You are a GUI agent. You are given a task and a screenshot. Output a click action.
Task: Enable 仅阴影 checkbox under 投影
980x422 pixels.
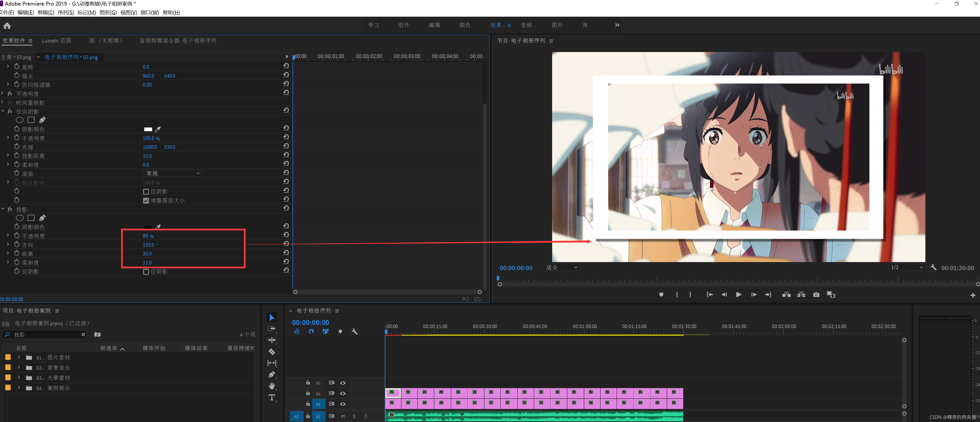146,272
